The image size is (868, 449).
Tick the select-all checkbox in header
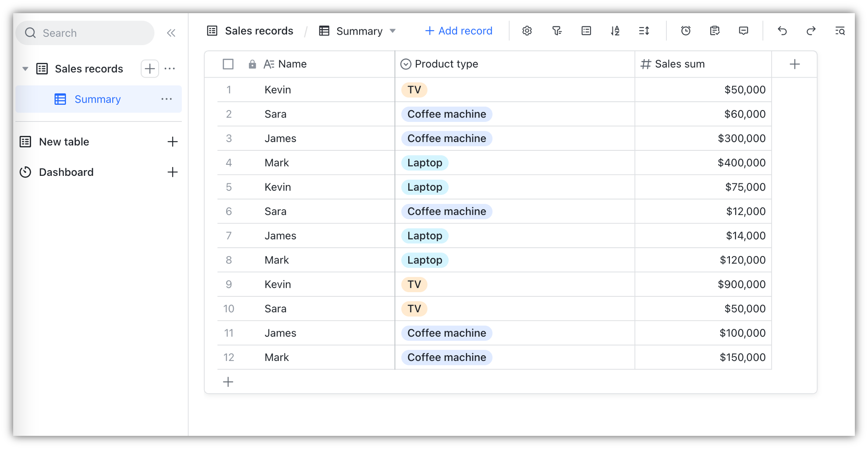(228, 64)
